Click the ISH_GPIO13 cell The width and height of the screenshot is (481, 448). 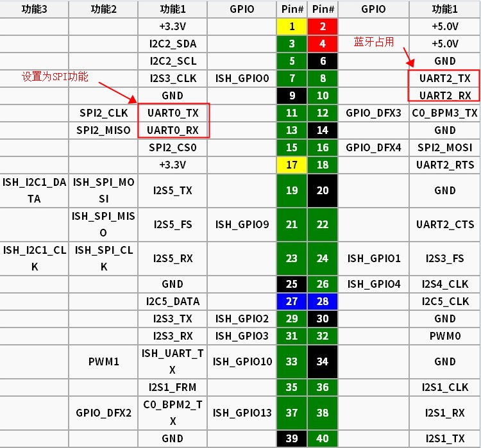pos(242,413)
